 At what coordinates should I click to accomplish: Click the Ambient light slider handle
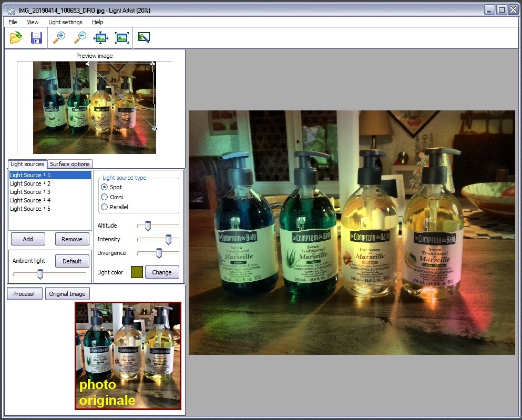click(40, 274)
